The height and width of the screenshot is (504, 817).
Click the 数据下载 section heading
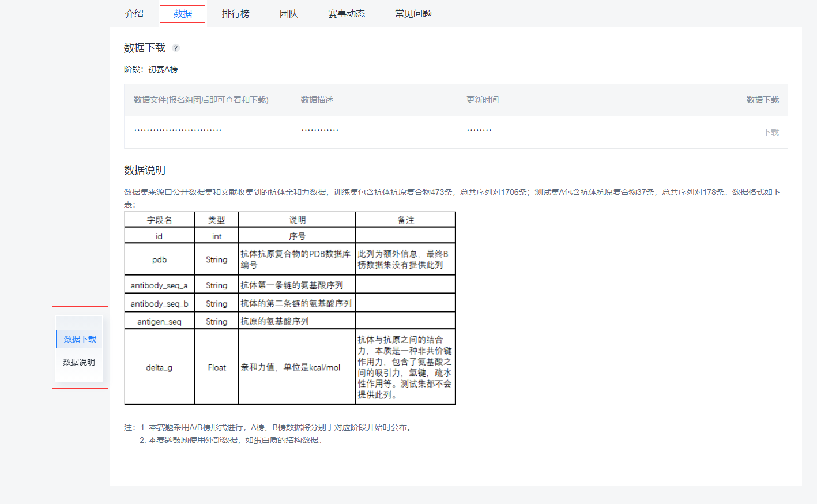tap(145, 48)
